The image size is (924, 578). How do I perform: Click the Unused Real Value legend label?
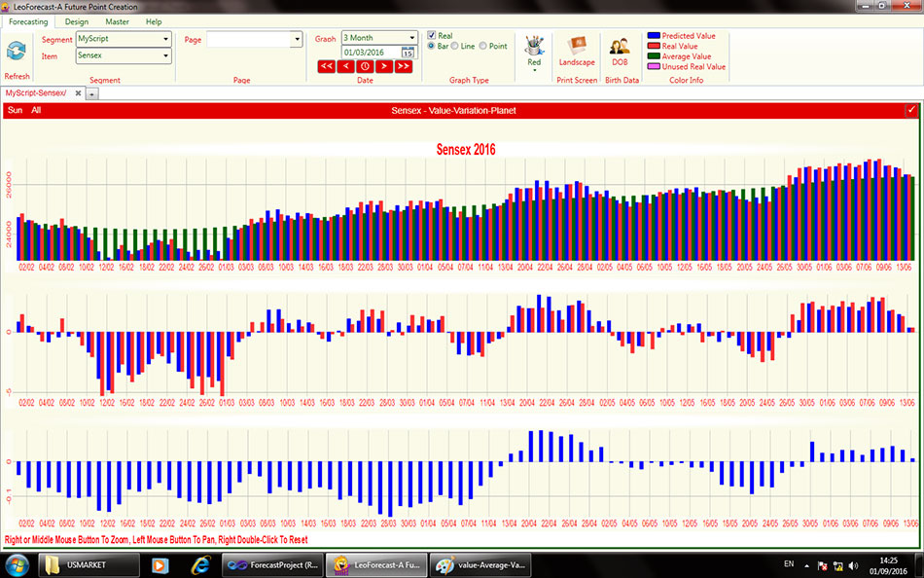tap(693, 66)
